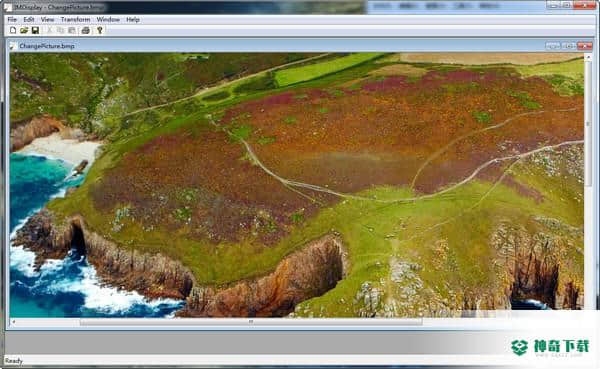Click the Print toolbar icon
This screenshot has height=369, width=600.
(86, 30)
